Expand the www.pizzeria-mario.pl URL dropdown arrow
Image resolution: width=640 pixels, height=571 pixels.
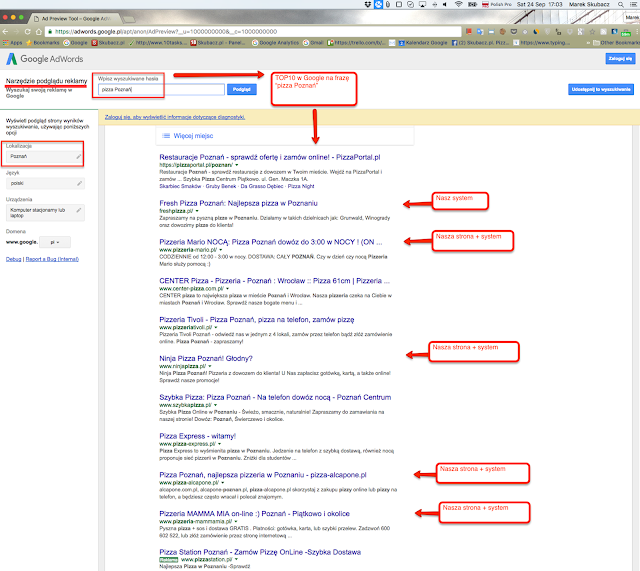(x=221, y=250)
